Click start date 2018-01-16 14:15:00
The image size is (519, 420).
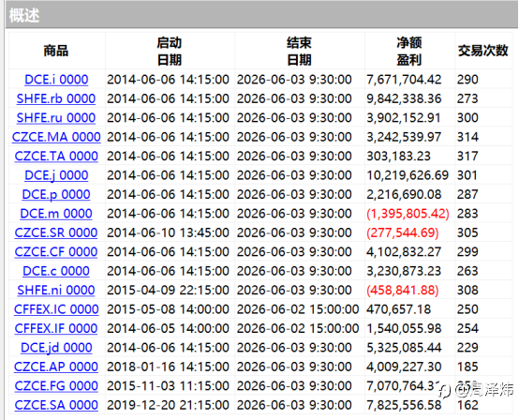point(168,367)
